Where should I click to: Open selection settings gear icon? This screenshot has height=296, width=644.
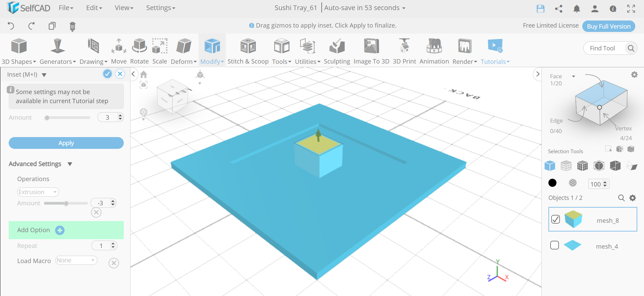tap(634, 75)
